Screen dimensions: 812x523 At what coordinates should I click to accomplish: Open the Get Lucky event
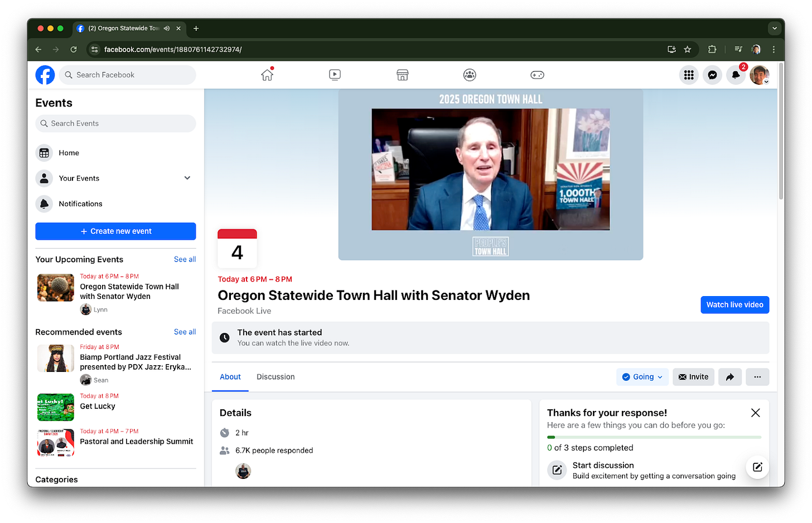pyautogui.click(x=115, y=407)
